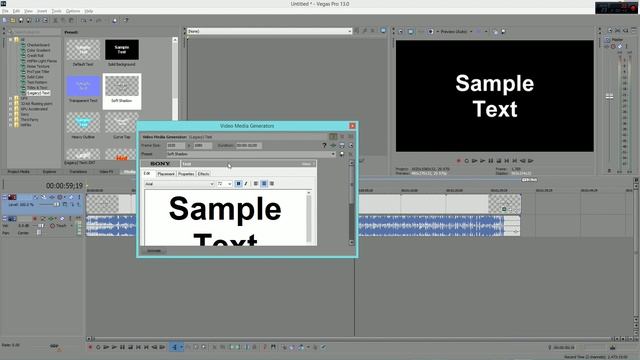The image size is (640, 360).
Task: Open the Effects tab in text generator
Action: coord(203,174)
